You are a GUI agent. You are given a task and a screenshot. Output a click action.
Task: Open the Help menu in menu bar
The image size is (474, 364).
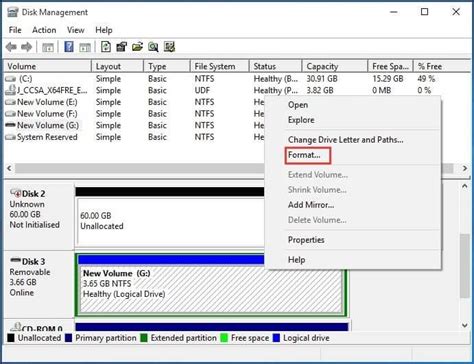pos(104,30)
